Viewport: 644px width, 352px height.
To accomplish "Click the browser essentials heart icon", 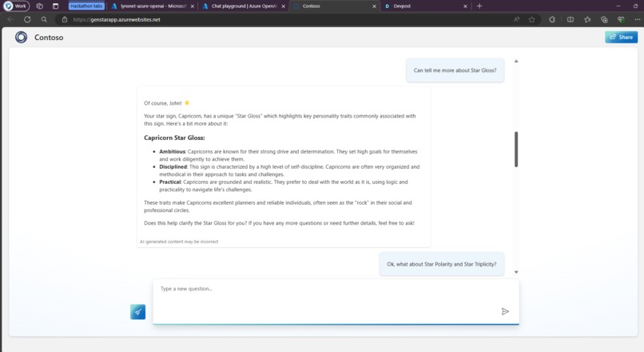I will 621,19.
